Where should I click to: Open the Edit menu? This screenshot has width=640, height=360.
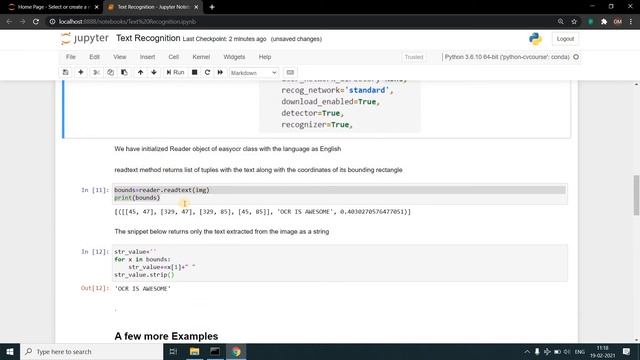[x=94, y=57]
